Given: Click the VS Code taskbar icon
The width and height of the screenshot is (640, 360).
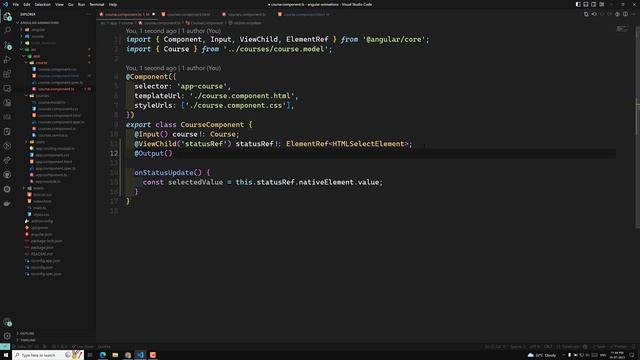Looking at the screenshot, I should [x=140, y=355].
